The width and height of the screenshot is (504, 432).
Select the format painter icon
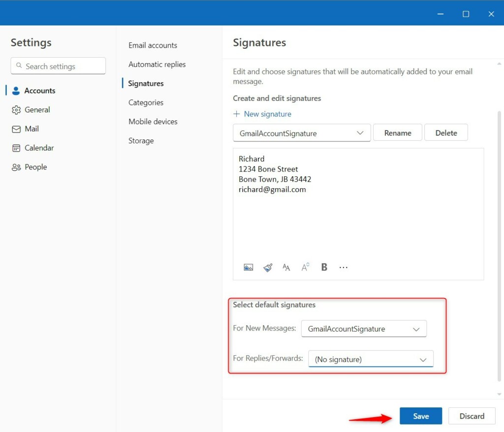[x=267, y=267]
